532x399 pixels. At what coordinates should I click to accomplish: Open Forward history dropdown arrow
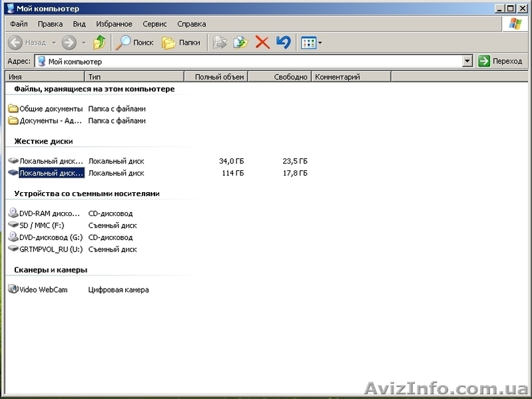tap(84, 43)
